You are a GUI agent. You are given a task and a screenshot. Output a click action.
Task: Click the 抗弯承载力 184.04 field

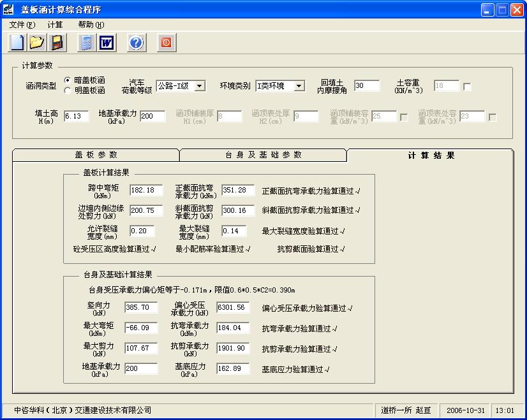tap(233, 328)
